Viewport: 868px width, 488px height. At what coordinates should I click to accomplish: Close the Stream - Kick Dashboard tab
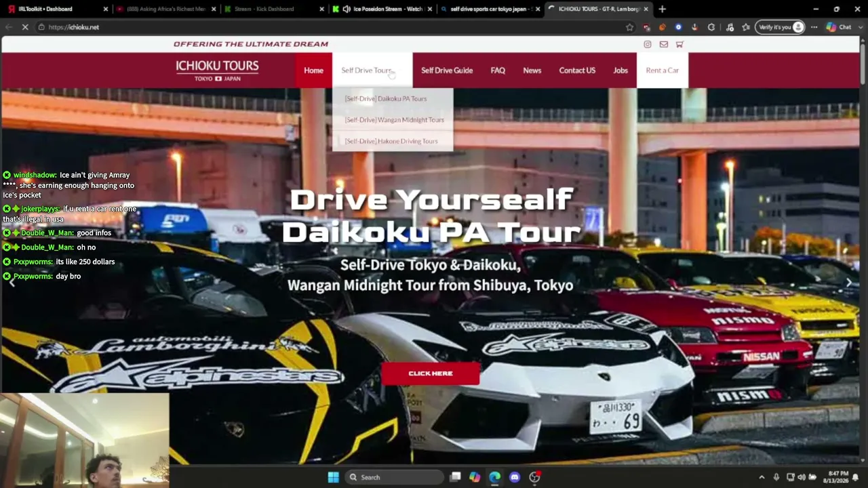(x=321, y=9)
